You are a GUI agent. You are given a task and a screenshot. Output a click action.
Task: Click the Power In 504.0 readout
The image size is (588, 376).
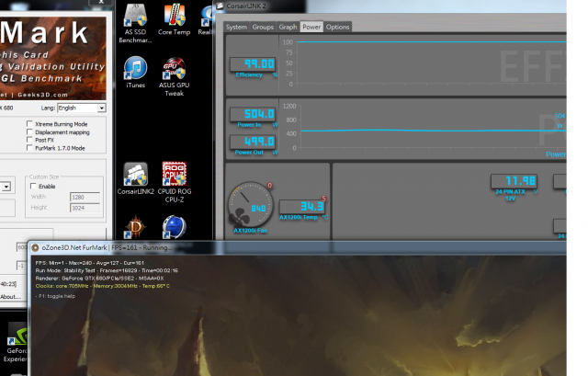[x=253, y=114]
